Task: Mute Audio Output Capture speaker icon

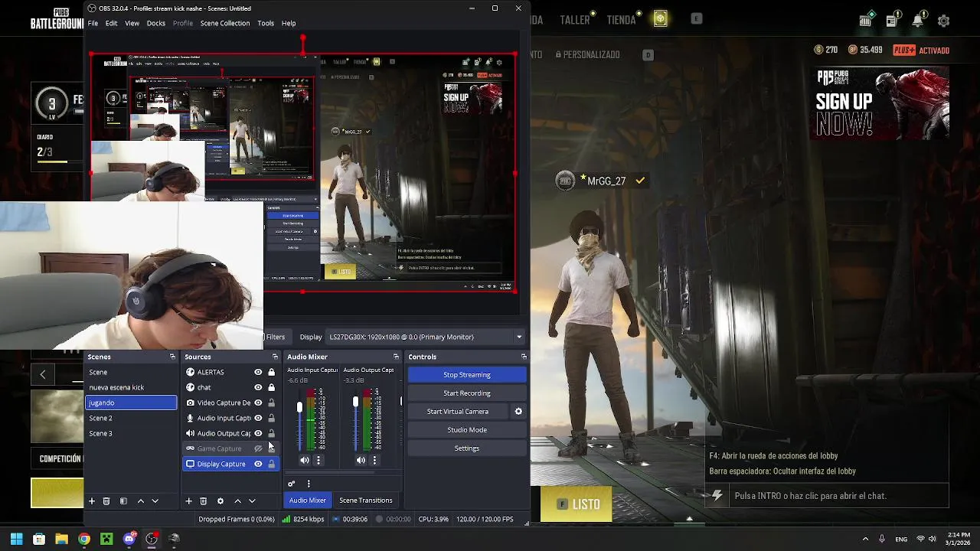Action: [x=361, y=460]
